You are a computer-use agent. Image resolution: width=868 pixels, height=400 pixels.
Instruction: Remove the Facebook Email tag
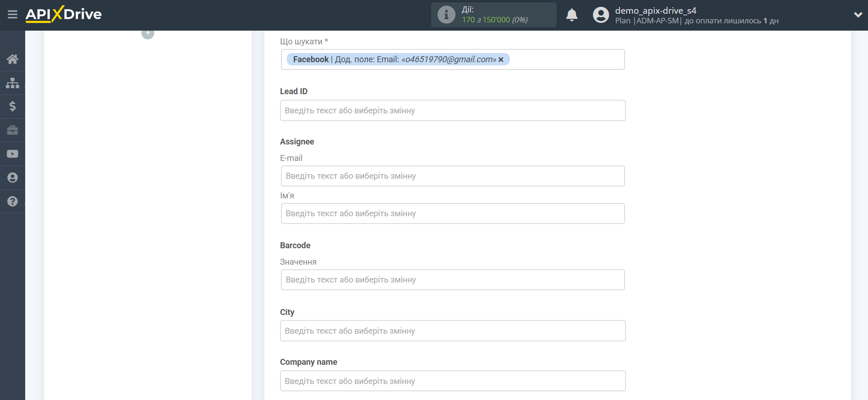501,59
